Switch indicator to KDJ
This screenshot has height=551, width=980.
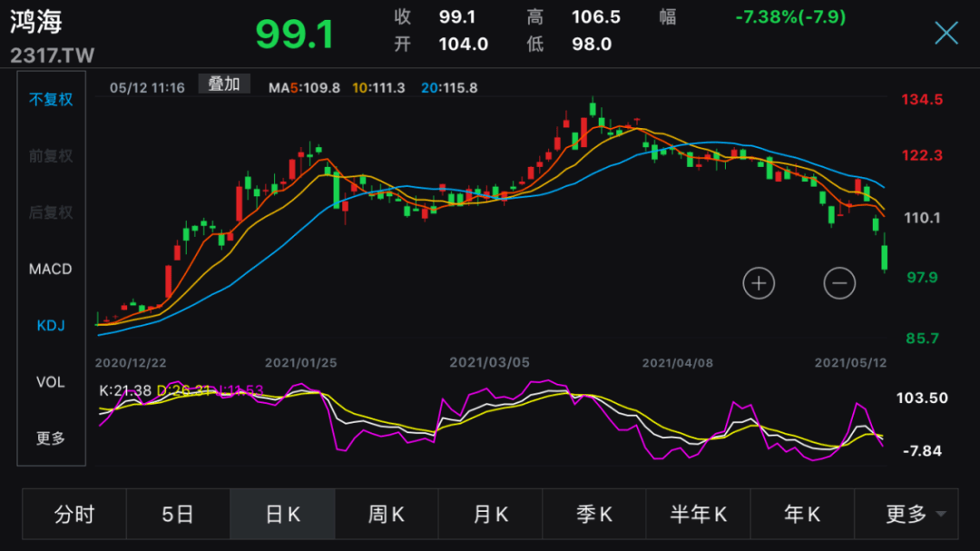[51, 325]
